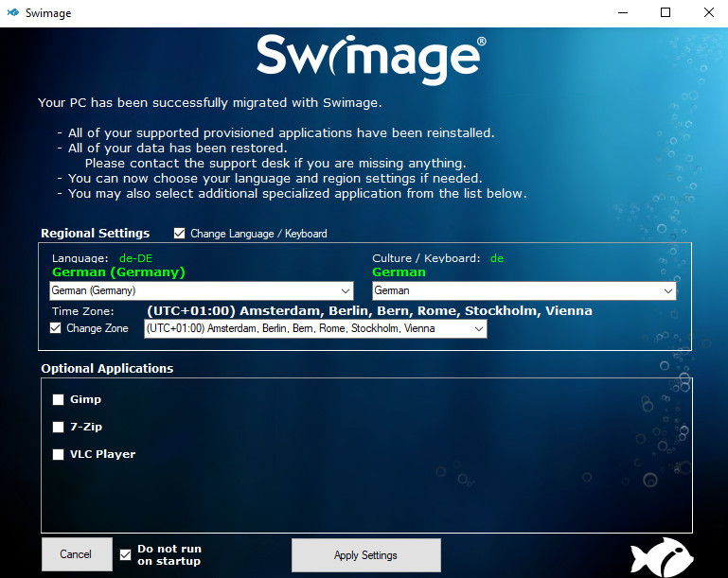This screenshot has height=578, width=728.
Task: Expand the Culture / Keyboard German dropdown
Action: [x=524, y=290]
